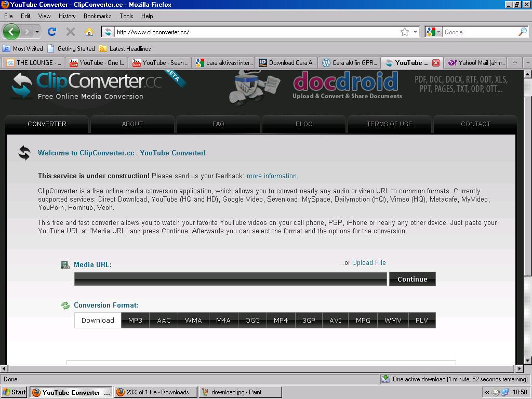Switch to Download Cara A... tab
Viewport: 532px width, 399px height.
tap(286, 63)
